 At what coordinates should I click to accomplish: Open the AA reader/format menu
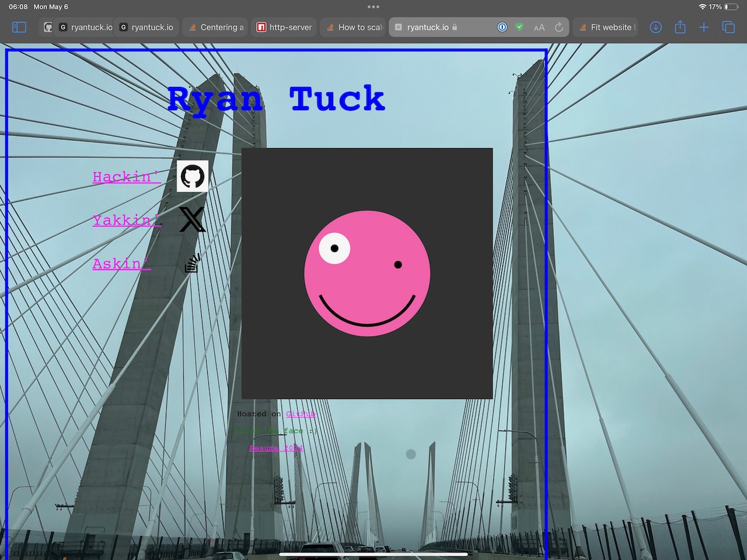coord(539,27)
